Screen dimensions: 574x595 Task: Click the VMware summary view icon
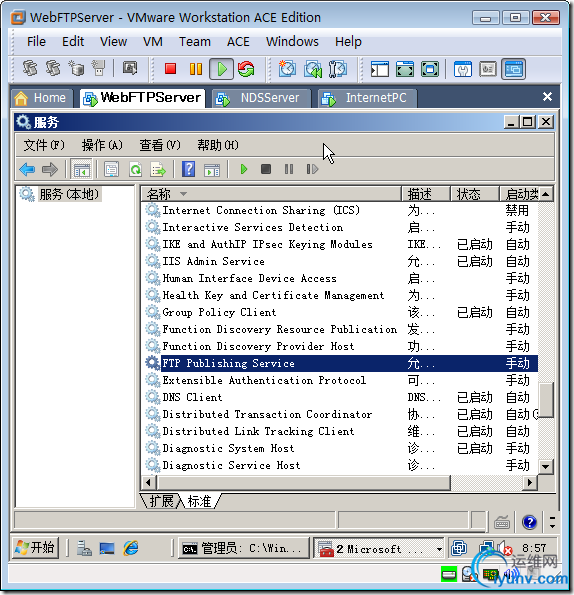(463, 69)
